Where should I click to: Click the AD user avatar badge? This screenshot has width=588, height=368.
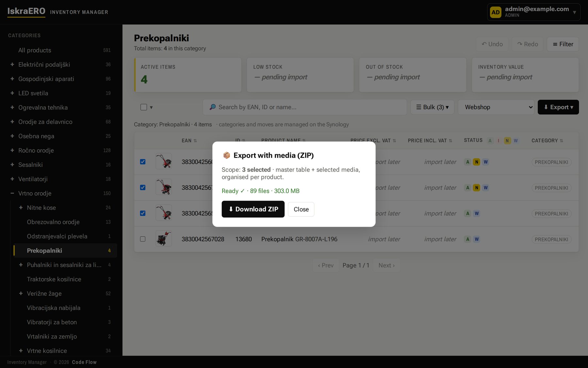496,12
